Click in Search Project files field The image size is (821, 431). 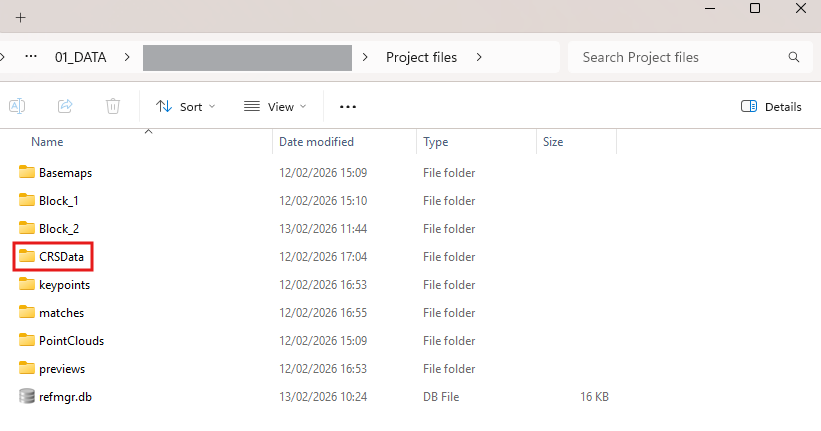pyautogui.click(x=680, y=57)
